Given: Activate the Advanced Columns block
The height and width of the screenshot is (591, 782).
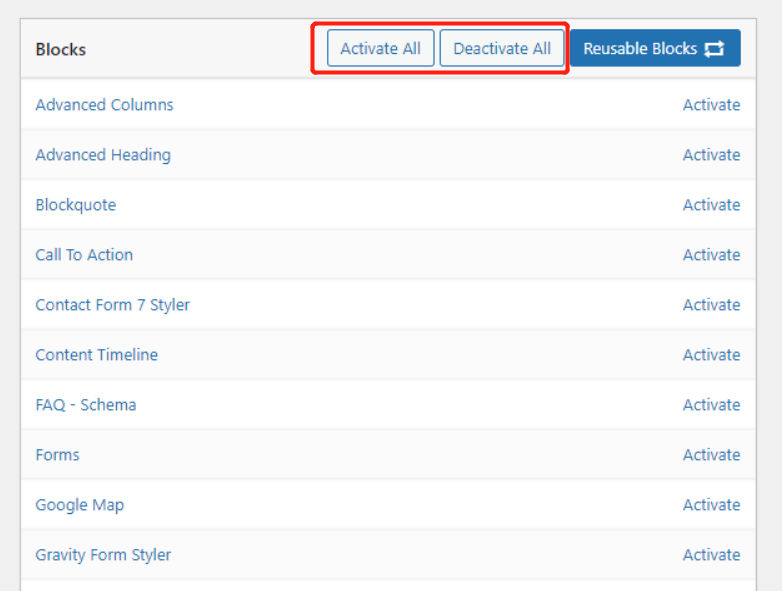Looking at the screenshot, I should coord(711,105).
